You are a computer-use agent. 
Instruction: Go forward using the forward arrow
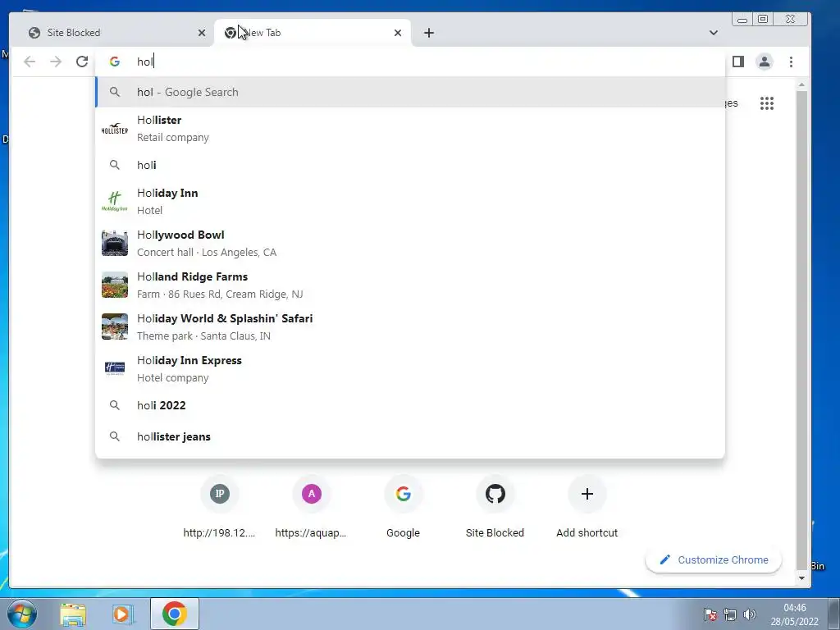[x=56, y=62]
